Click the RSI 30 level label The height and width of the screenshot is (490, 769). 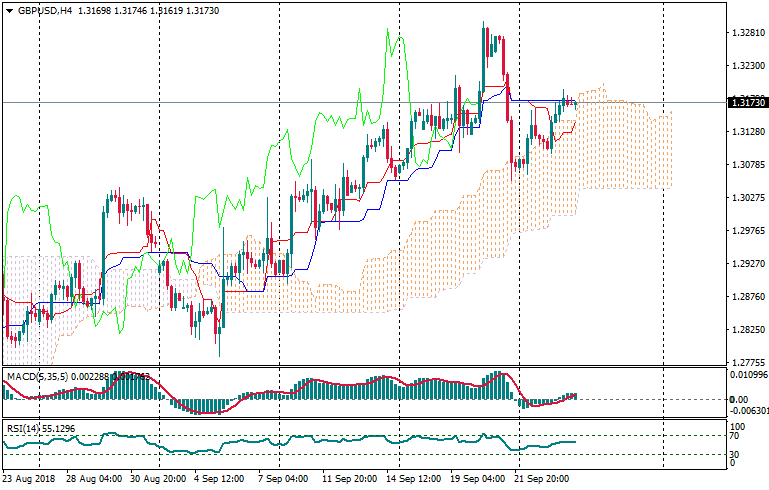pyautogui.click(x=734, y=455)
